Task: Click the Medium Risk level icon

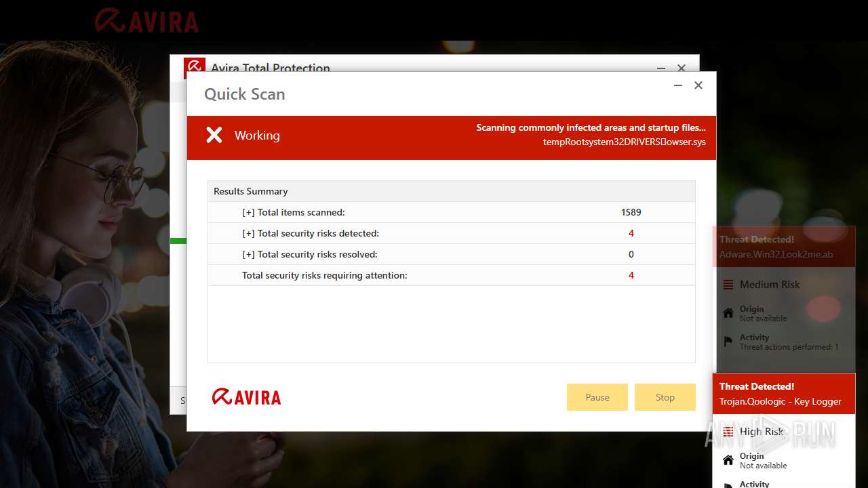Action: click(x=728, y=285)
